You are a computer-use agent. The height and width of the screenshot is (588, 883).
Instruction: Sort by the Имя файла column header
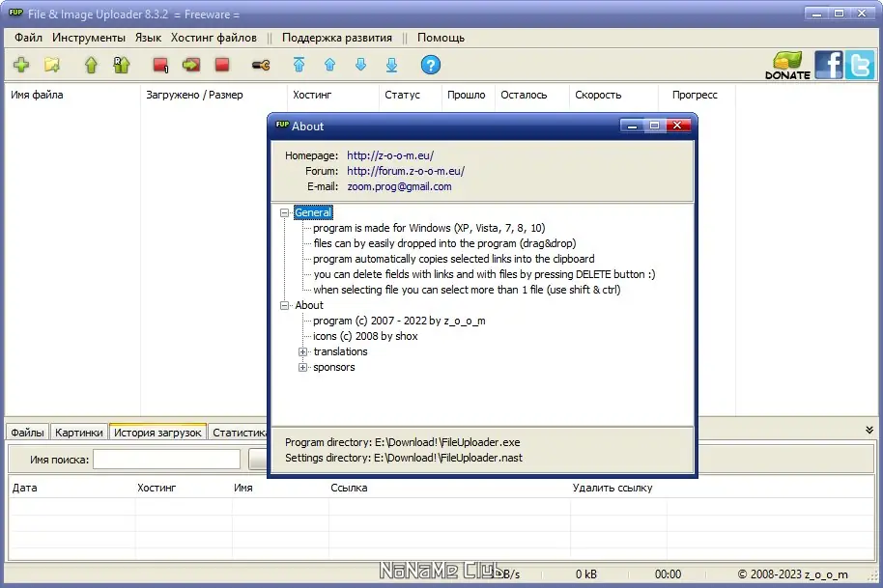pos(72,95)
